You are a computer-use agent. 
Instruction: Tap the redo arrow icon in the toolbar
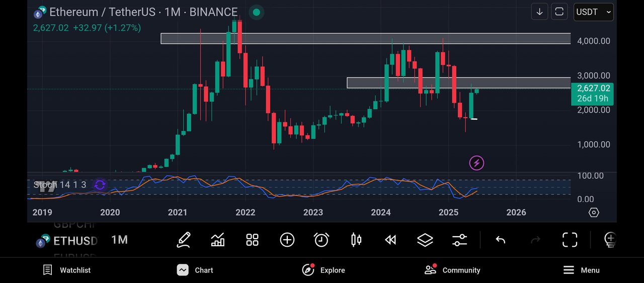click(x=535, y=240)
